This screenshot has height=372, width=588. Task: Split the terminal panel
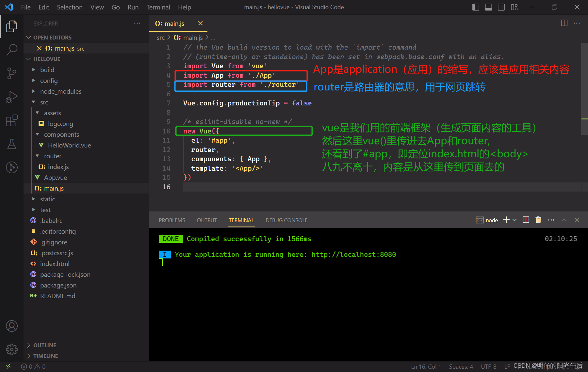(x=526, y=220)
